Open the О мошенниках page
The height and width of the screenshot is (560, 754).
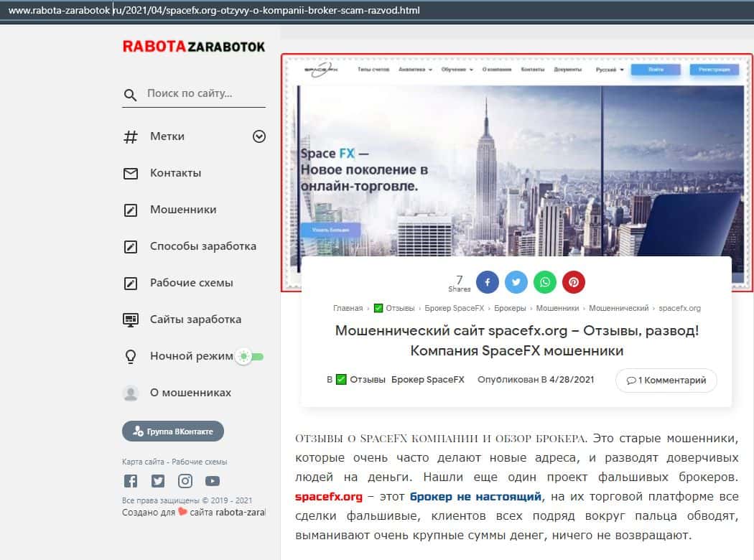click(x=190, y=393)
